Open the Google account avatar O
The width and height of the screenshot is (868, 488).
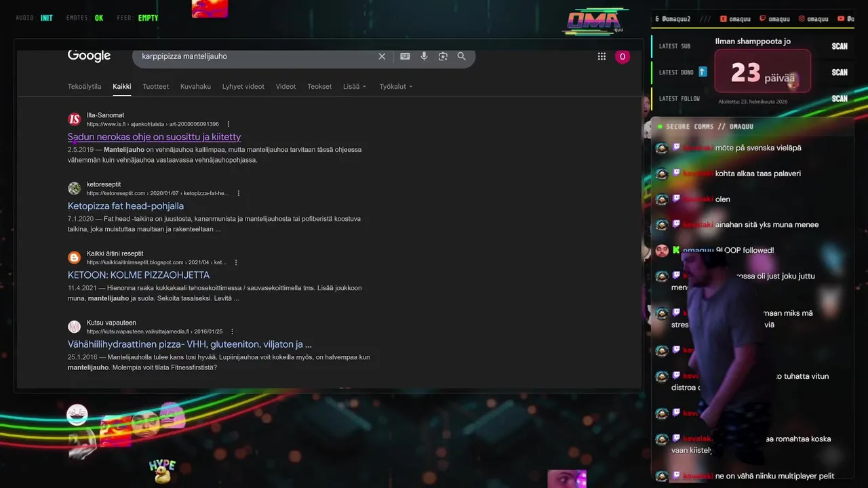coord(623,56)
